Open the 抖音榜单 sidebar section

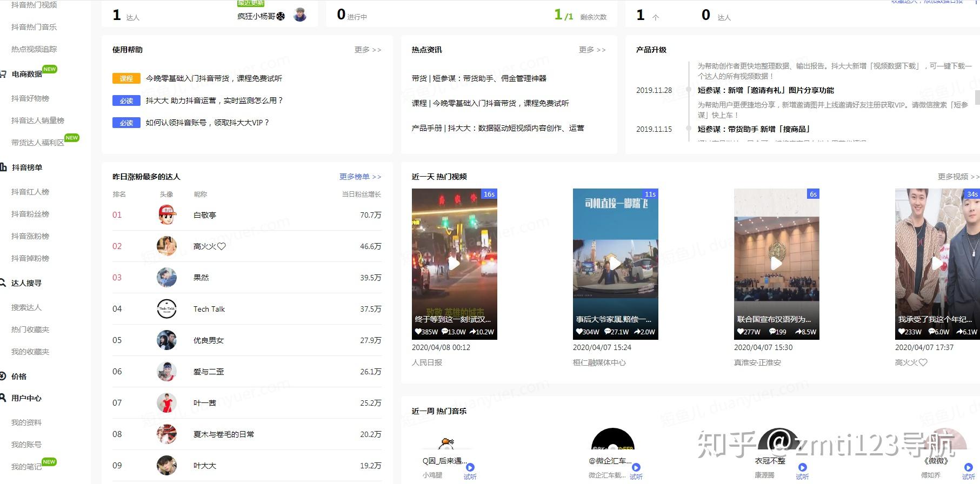tap(26, 167)
